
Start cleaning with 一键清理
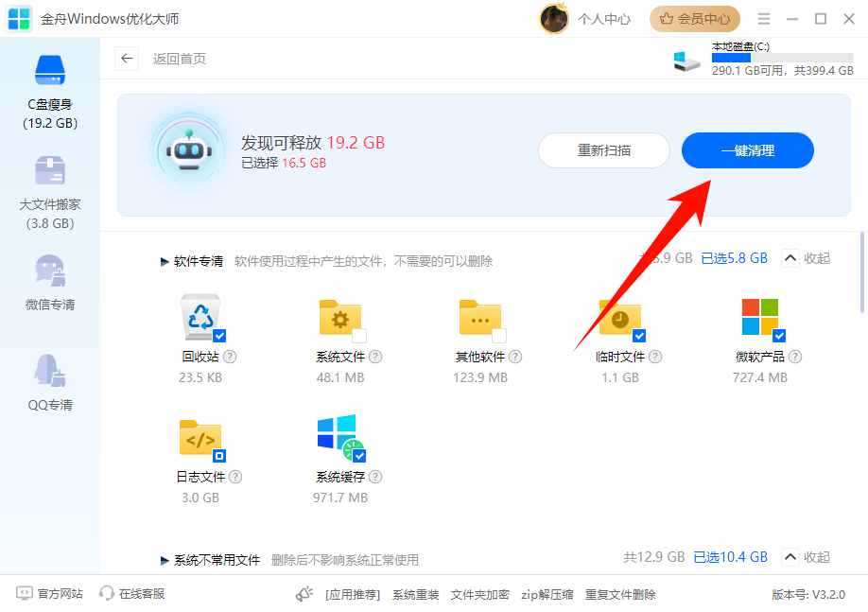click(x=747, y=150)
